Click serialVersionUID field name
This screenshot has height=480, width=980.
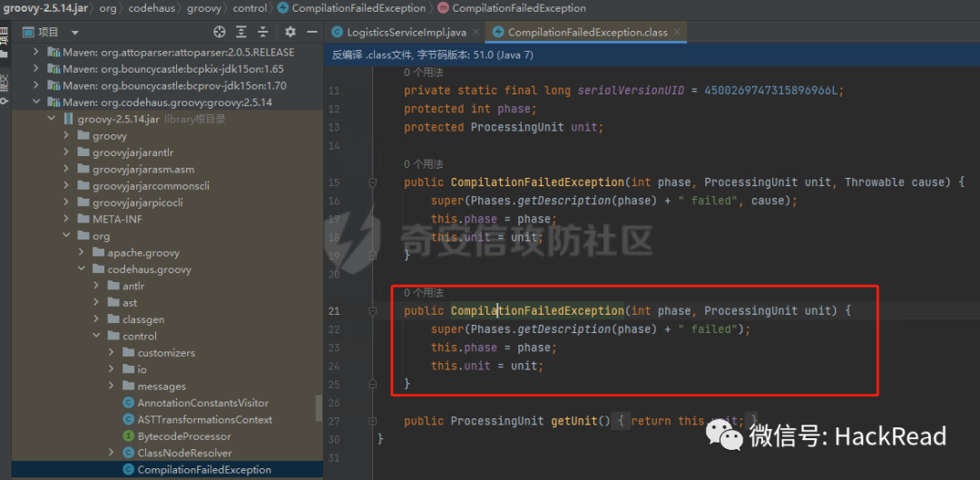click(x=631, y=91)
